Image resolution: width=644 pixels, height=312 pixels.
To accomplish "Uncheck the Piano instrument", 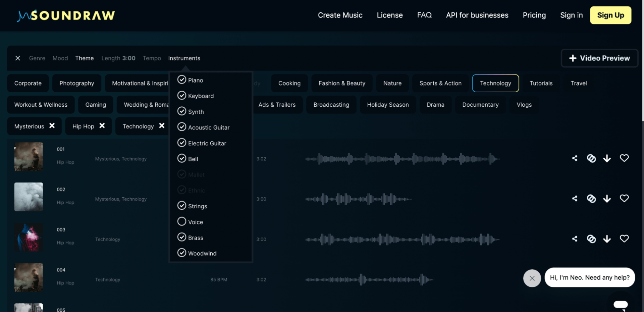I will click(182, 80).
